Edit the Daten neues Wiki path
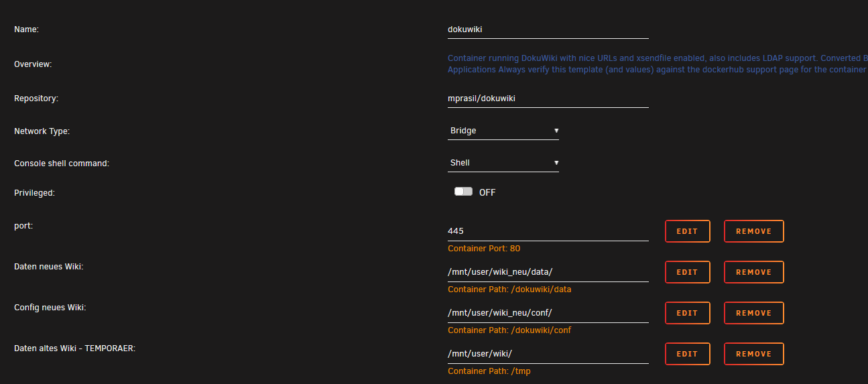Screen dimensions: 868x384 [687, 272]
